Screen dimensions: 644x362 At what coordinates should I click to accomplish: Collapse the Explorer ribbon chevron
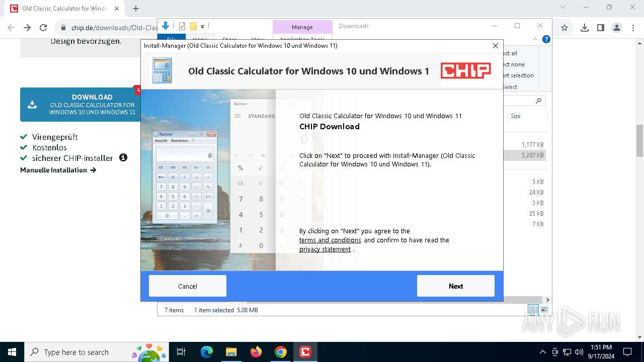tap(536, 39)
